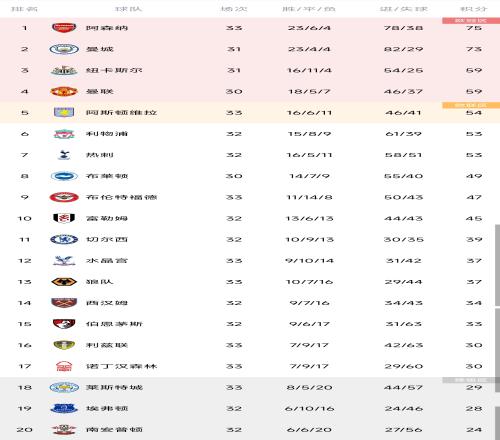Click the Arsenal club crest
Viewport: 500px width, 440px height.
pos(64,28)
